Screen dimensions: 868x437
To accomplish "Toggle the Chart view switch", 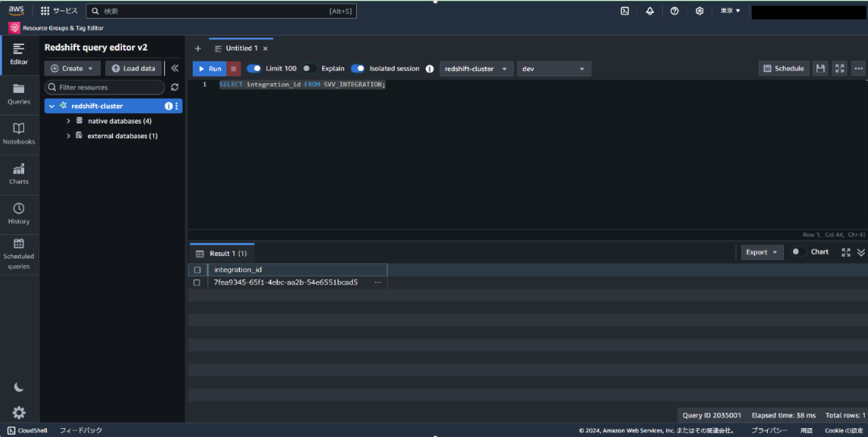I will coord(799,251).
